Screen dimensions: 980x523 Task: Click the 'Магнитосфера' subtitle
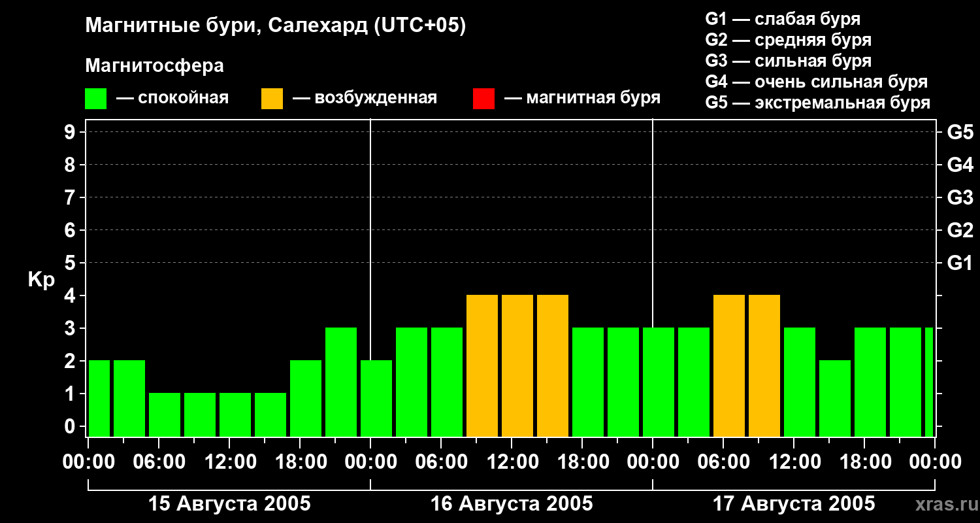click(155, 66)
